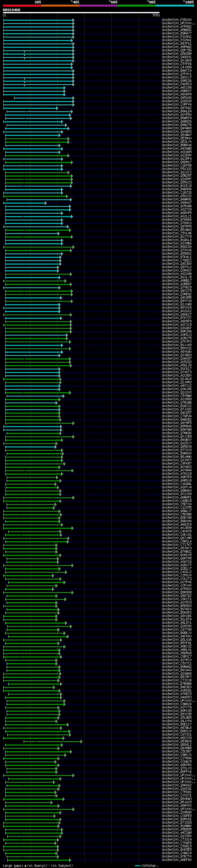Select hit label UniRef100_P46523

click(177, 84)
